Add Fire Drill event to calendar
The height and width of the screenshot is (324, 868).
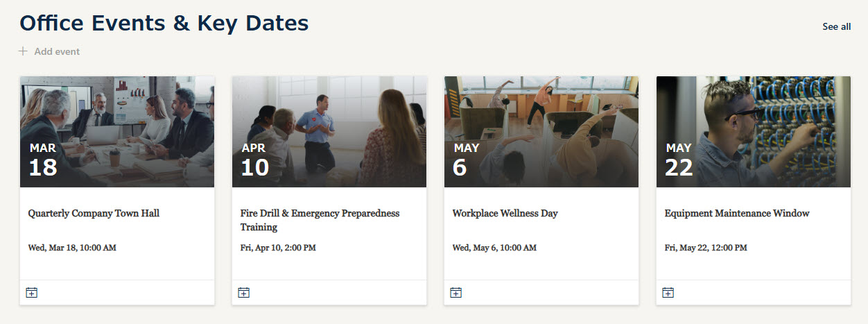(243, 293)
